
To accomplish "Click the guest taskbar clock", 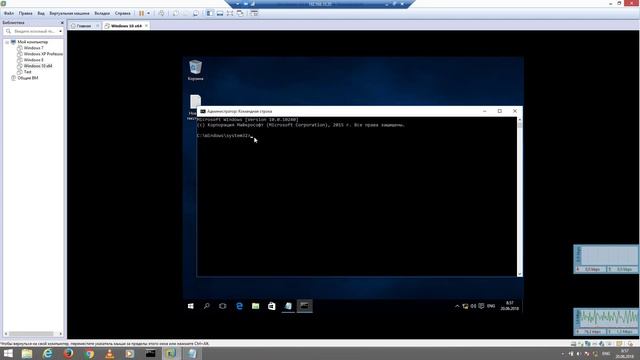I will (x=509, y=306).
